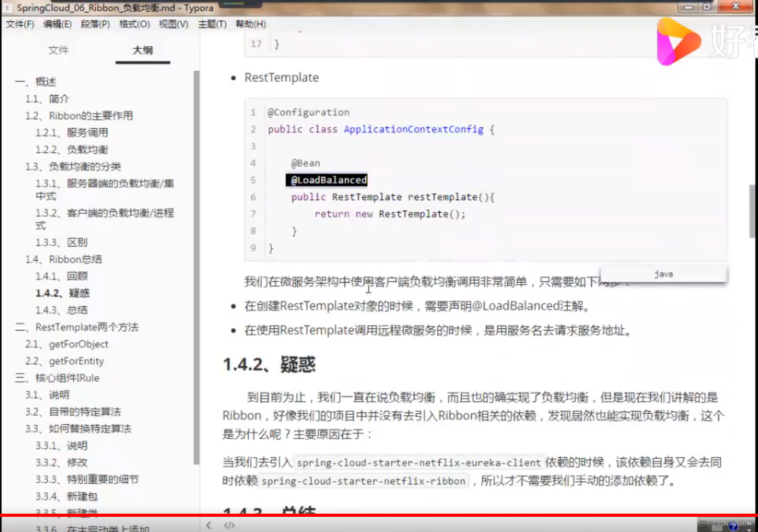
Task: Click ApplicationContextConfig class name in code
Action: 414,129
